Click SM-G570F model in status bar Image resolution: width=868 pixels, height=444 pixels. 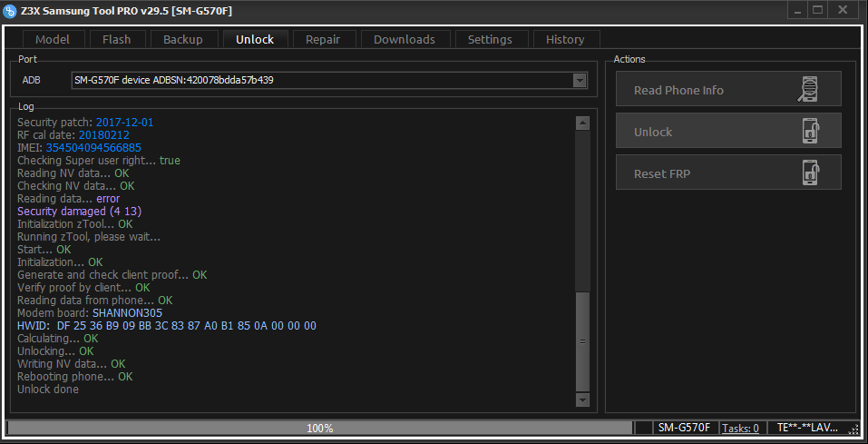point(684,428)
